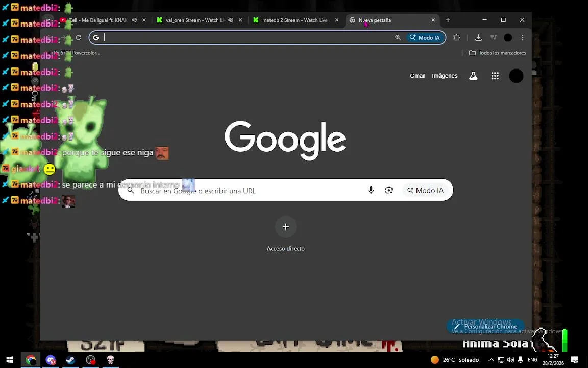Screen dimensions: 588x368
Task: Close the matedbi2 Stream tab
Action: pos(337,20)
